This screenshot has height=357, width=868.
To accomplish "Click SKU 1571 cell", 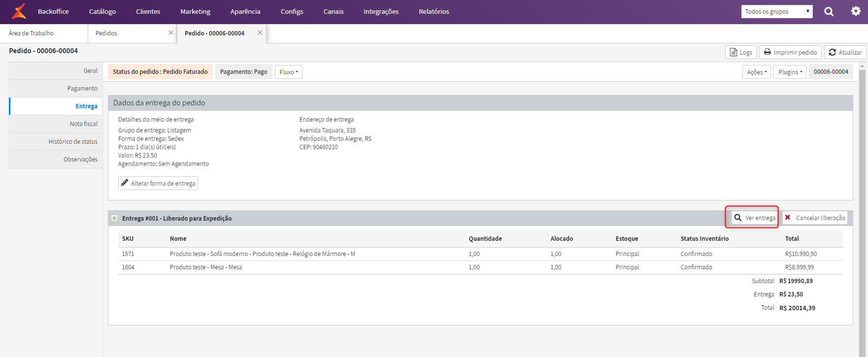I will [128, 254].
